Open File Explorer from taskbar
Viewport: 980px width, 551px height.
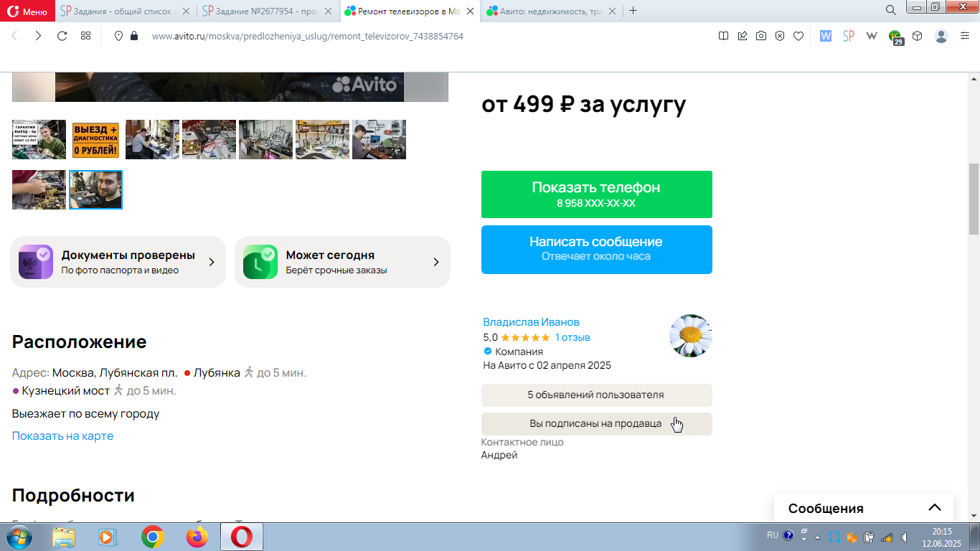click(x=64, y=537)
